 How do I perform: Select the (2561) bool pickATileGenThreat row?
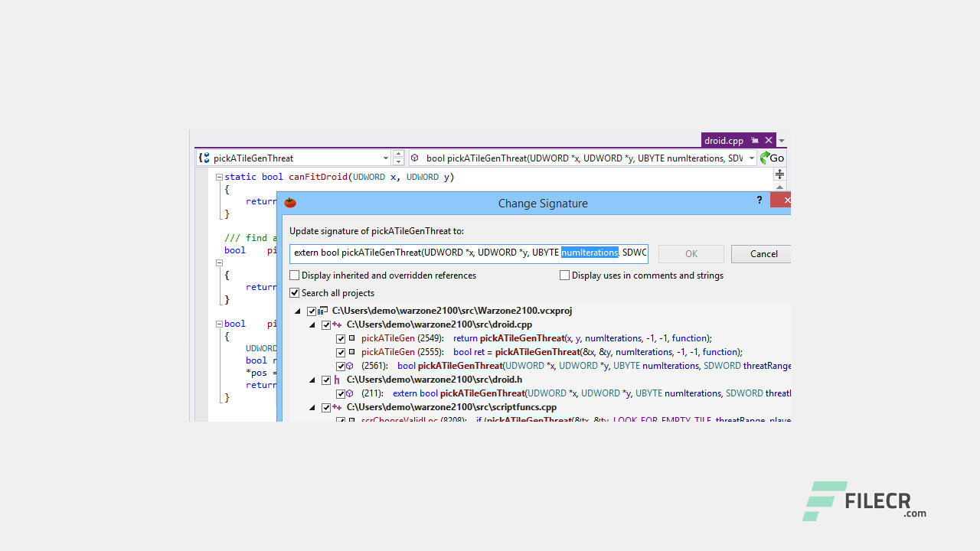pyautogui.click(x=576, y=366)
